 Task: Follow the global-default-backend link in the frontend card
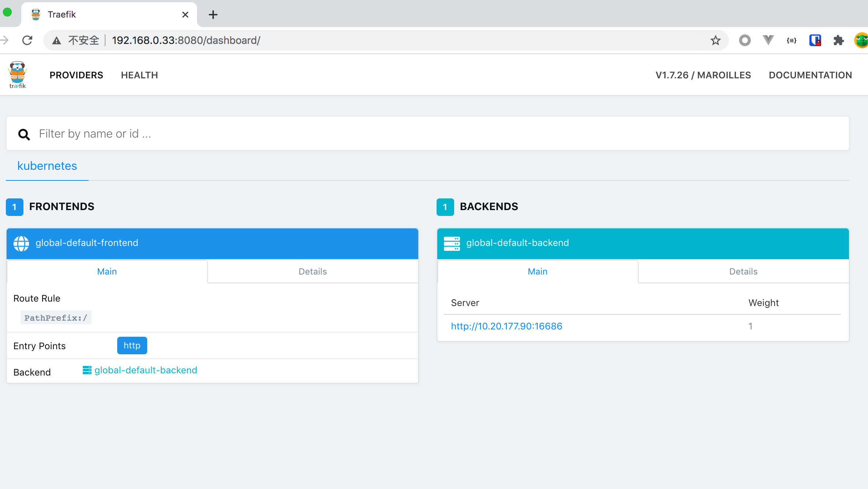[x=145, y=370]
